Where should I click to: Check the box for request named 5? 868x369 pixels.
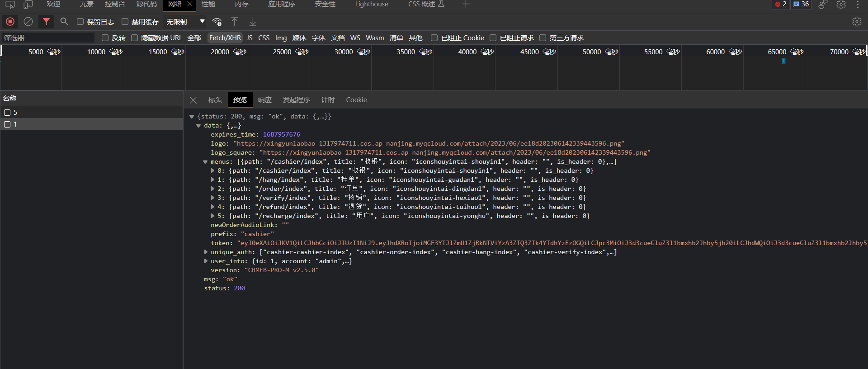click(7, 113)
